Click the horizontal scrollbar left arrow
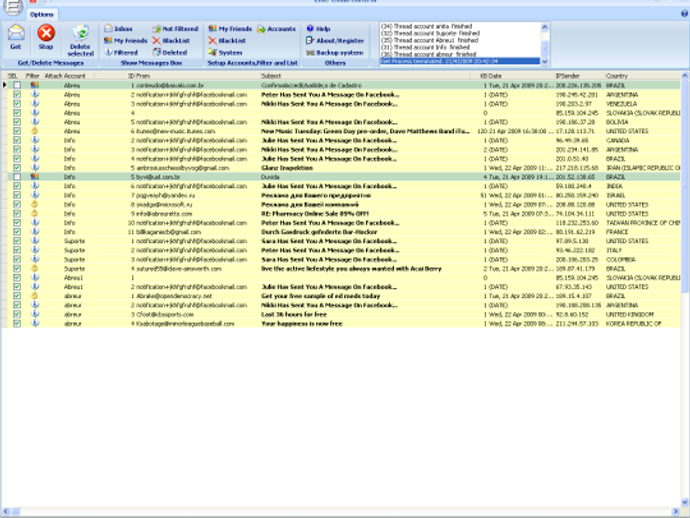This screenshot has width=690, height=518. 6,511
